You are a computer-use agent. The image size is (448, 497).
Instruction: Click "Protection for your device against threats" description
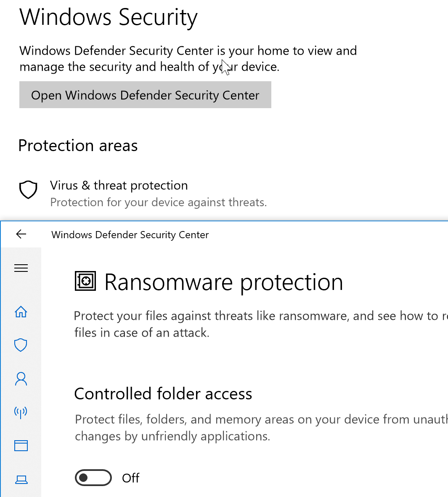[158, 202]
